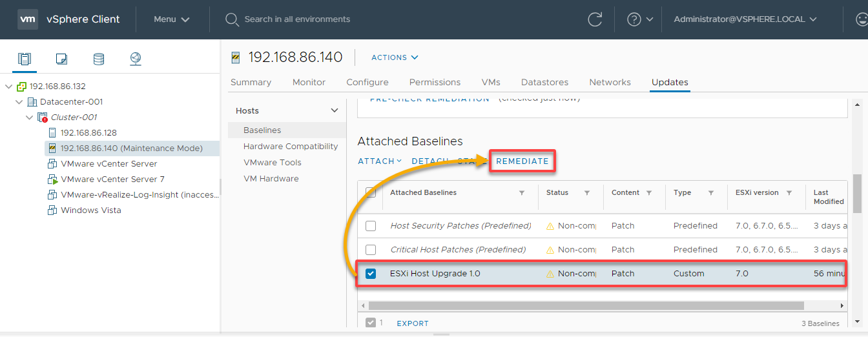Screen dimensions: 868x337
Task: Check the Host Security Patches baseline checkbox
Action: (371, 226)
